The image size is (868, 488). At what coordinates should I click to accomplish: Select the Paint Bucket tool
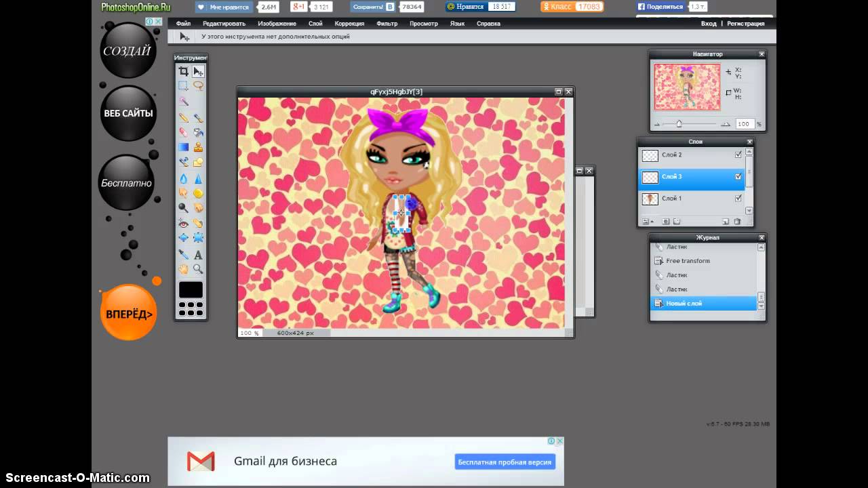(x=198, y=132)
